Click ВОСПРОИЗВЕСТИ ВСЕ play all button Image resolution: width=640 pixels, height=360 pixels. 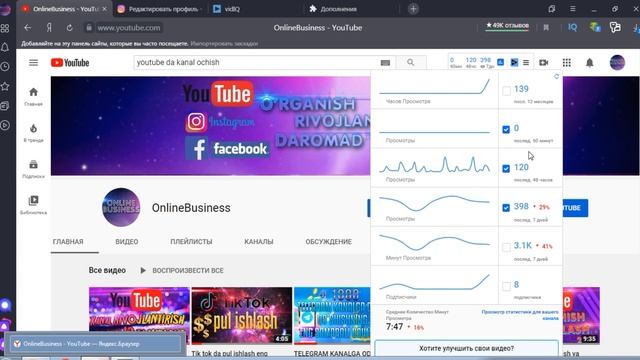(182, 270)
